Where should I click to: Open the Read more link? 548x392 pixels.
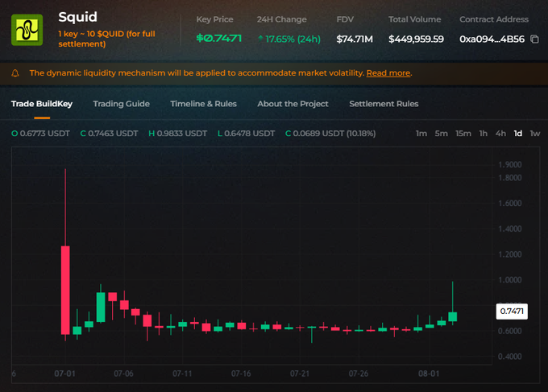[388, 73]
